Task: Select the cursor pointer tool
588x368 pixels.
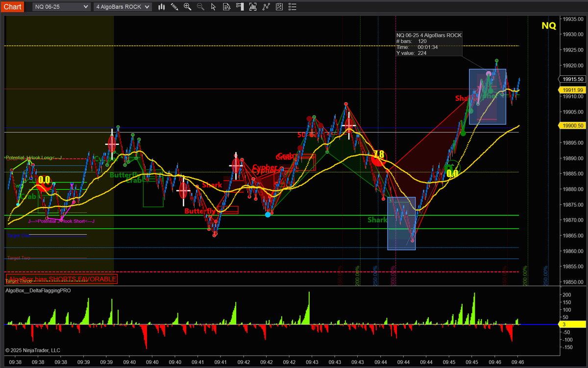Action: pyautogui.click(x=213, y=7)
